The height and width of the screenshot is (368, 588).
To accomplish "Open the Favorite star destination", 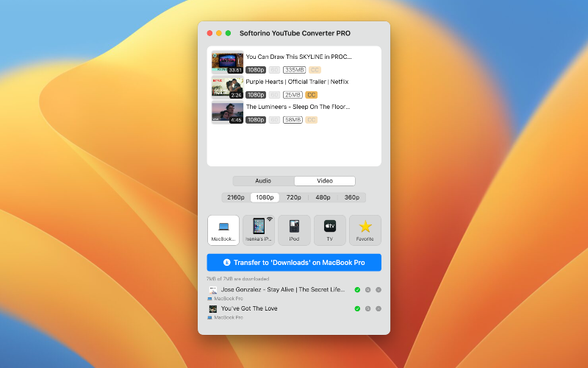I will 365,230.
